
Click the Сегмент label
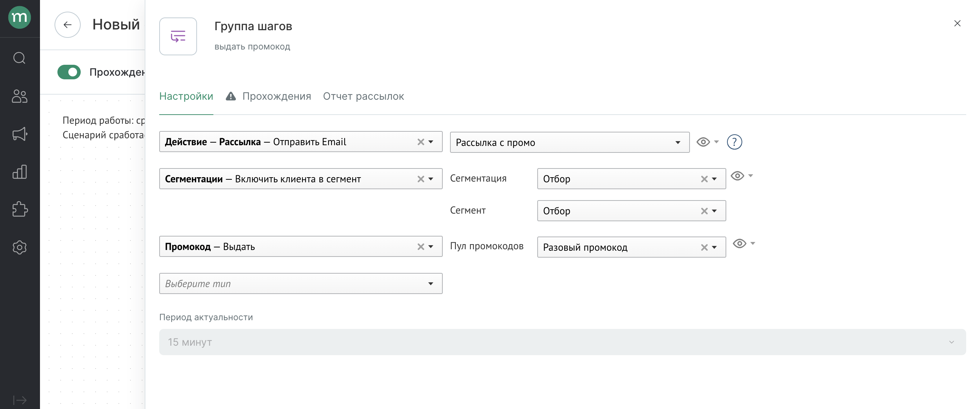pos(467,210)
